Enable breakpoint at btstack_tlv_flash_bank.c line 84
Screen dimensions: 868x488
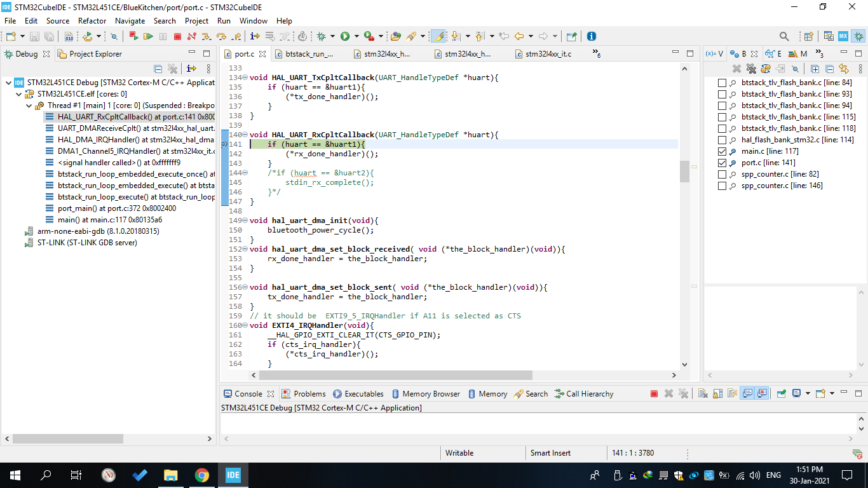[722, 82]
